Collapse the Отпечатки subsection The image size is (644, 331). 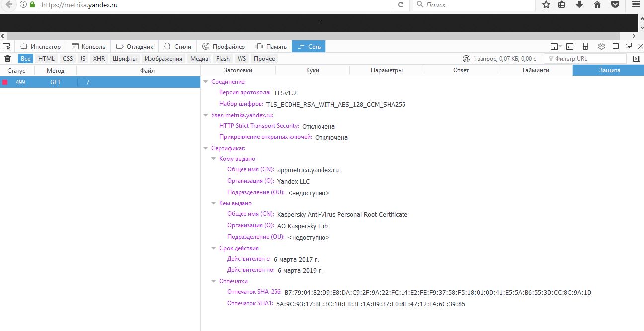(214, 281)
